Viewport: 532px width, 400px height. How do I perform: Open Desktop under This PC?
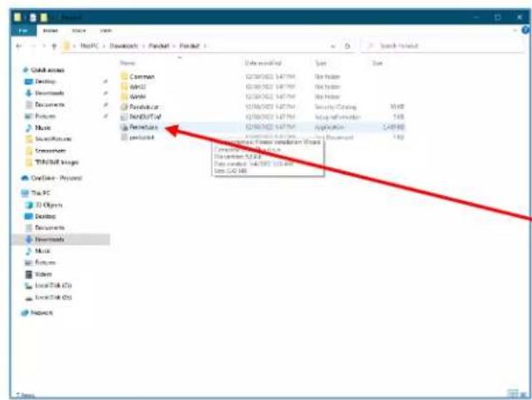pyautogui.click(x=40, y=216)
